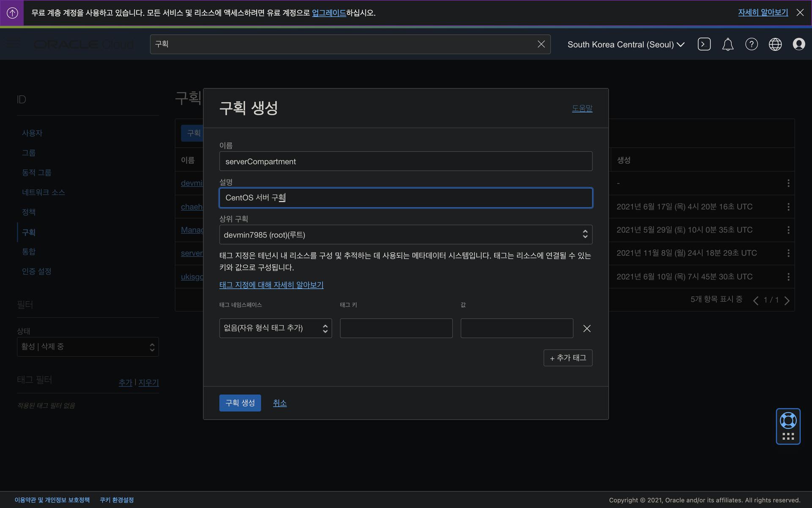This screenshot has width=812, height=508.
Task: Open the floating support lifebuoy widget
Action: point(788,421)
